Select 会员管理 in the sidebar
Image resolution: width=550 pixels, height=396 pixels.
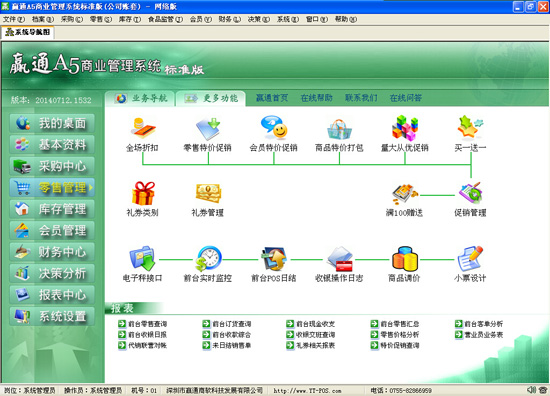[x=52, y=230]
